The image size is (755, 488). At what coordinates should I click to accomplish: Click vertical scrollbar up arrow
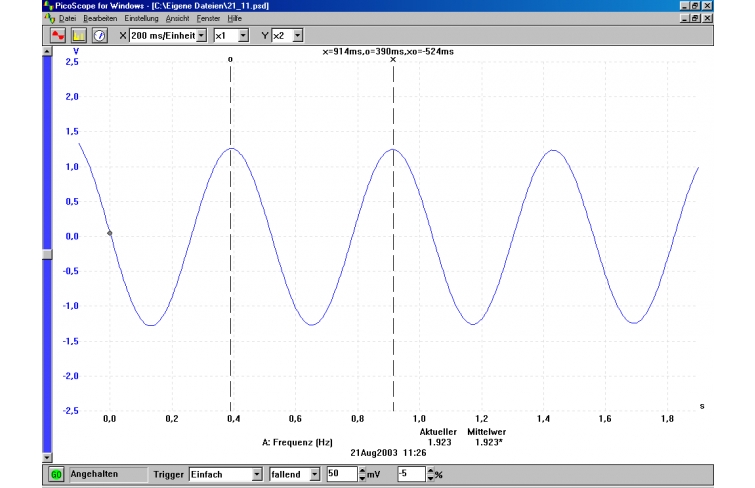tap(47, 51)
